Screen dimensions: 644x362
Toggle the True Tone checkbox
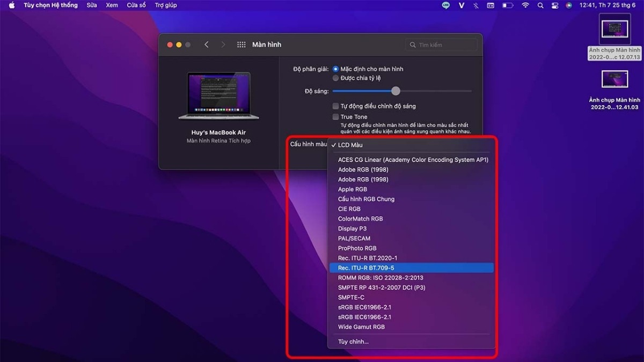point(335,117)
